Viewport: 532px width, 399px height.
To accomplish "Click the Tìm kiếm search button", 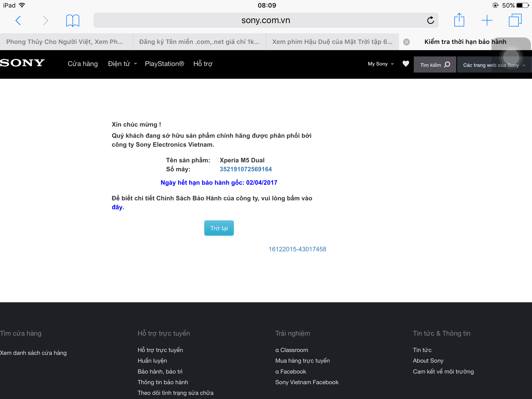I will pos(435,65).
